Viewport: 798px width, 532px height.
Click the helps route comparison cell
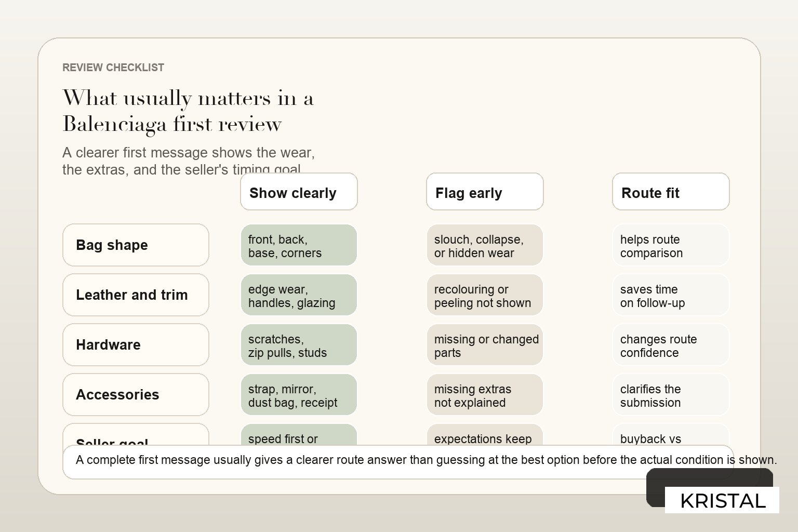tap(671, 245)
